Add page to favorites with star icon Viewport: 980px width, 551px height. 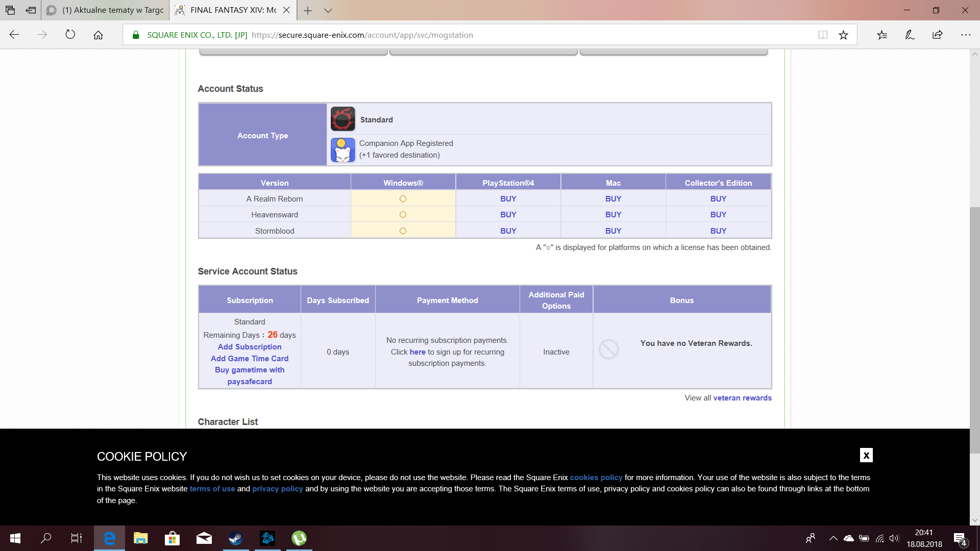point(843,35)
